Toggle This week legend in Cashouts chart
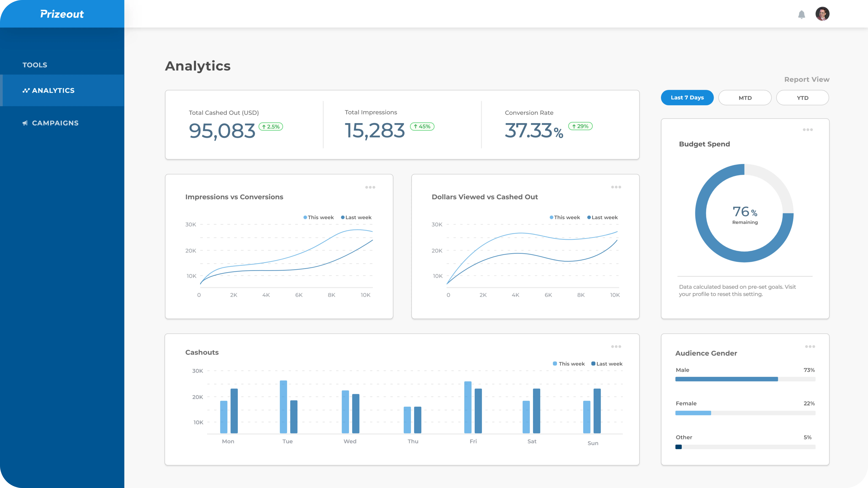The width and height of the screenshot is (868, 488). pyautogui.click(x=569, y=364)
